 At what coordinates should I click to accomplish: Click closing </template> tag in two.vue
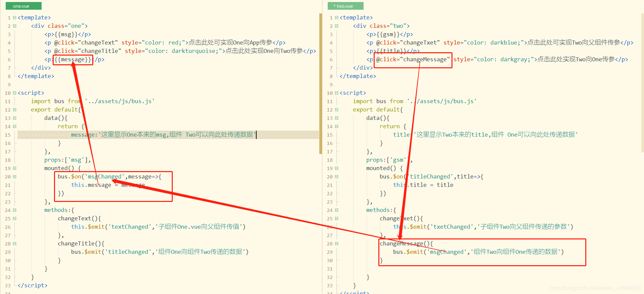[358, 76]
